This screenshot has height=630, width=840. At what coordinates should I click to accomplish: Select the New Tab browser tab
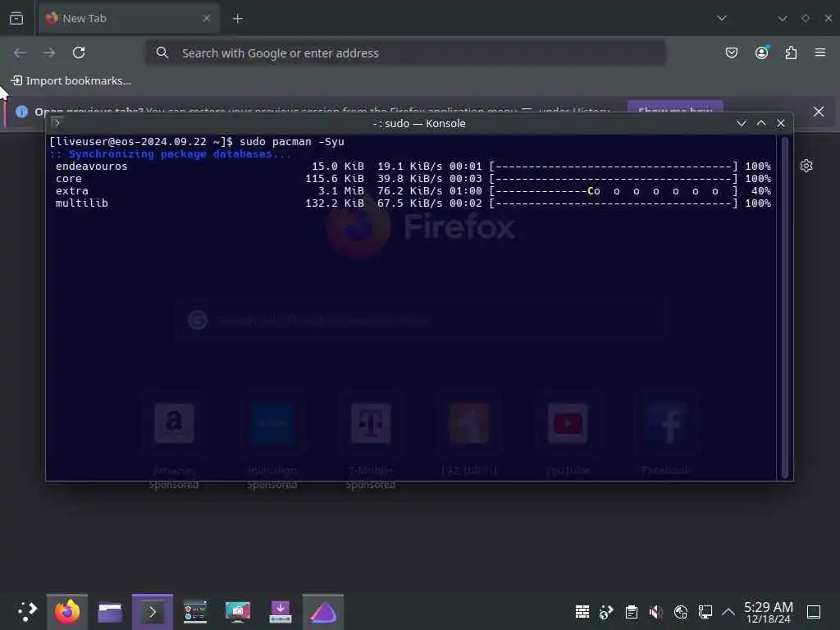129,18
